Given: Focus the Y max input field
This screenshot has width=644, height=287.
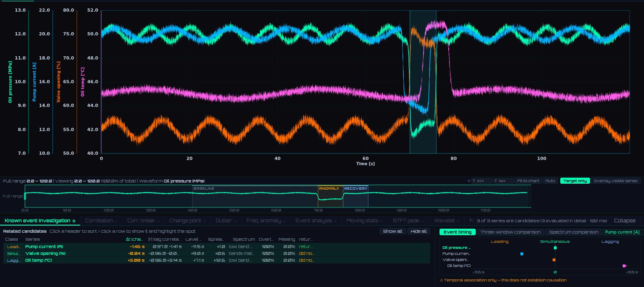Looking at the screenshot, I should [504, 181].
